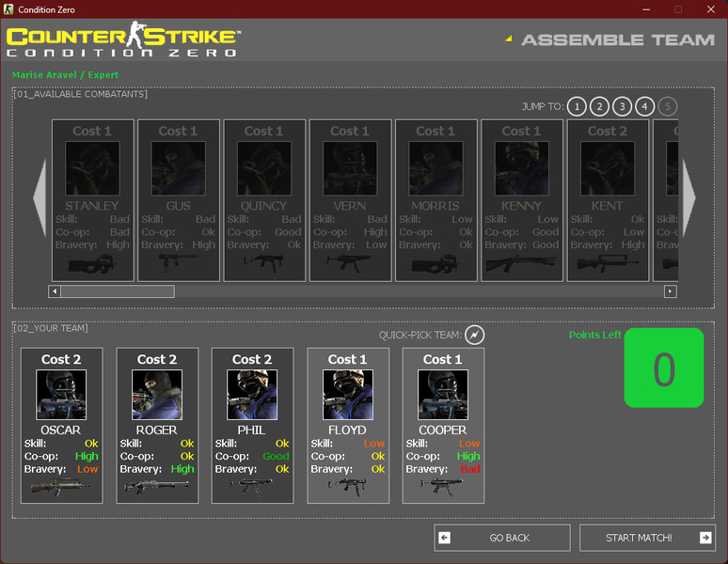Screen dimensions: 728x564
Task: Click the COOPER name label
Action: (x=442, y=430)
